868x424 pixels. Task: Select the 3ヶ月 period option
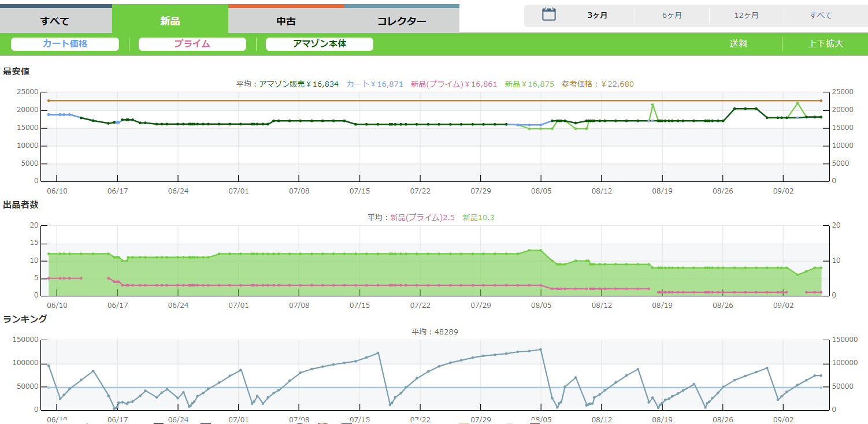tap(597, 16)
